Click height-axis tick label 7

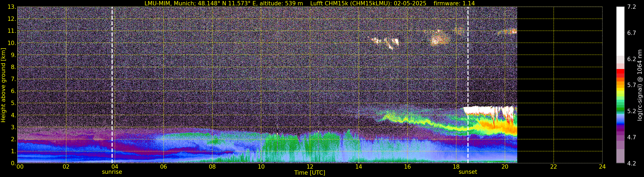13,79
